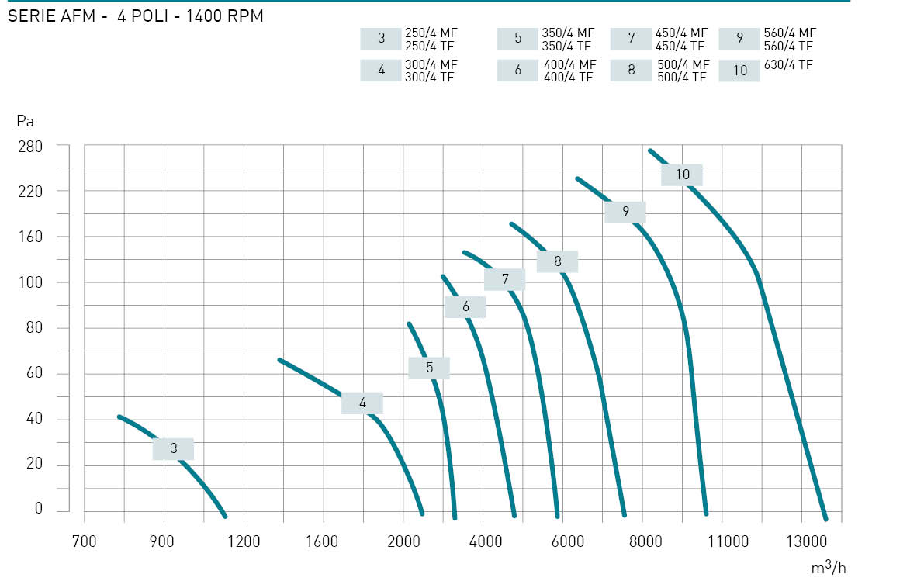The height and width of the screenshot is (581, 924).
Task: Click x-axis value 8000
Action: (645, 541)
